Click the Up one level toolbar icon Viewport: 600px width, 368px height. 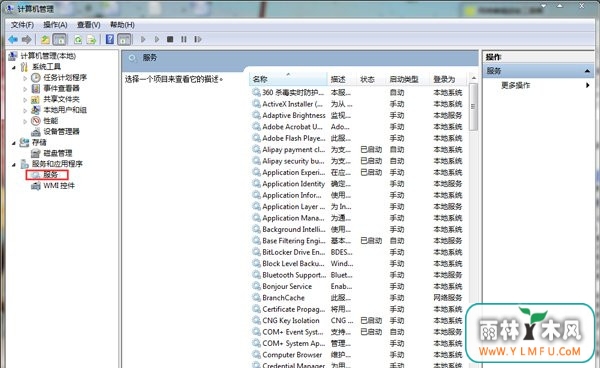tap(46, 39)
